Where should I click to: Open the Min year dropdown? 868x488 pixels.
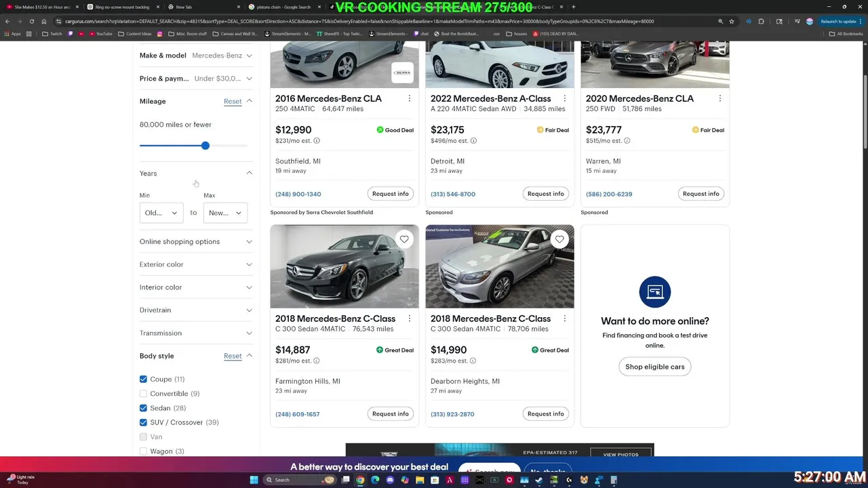click(161, 213)
